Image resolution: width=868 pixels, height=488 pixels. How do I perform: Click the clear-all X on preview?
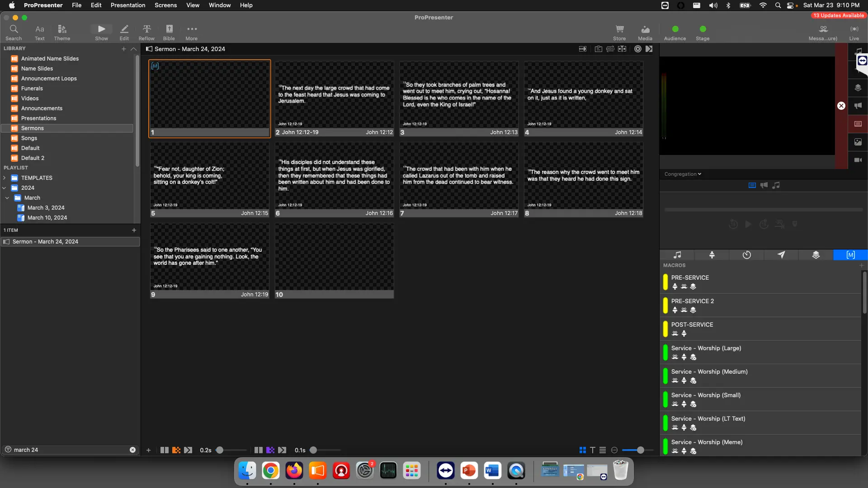click(x=841, y=106)
